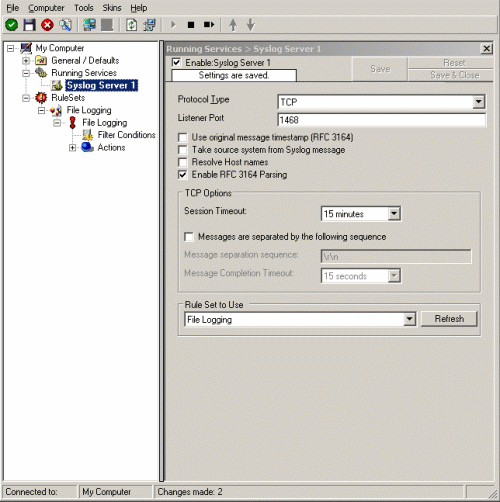Open the Skins menu
Viewport: 500px width, 502px height.
coord(112,8)
